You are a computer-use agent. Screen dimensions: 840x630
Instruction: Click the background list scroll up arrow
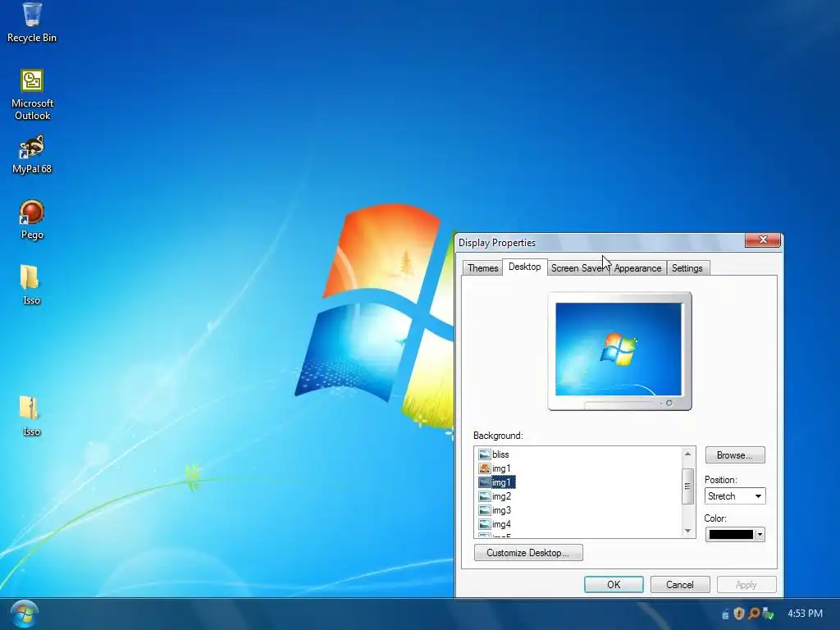688,454
